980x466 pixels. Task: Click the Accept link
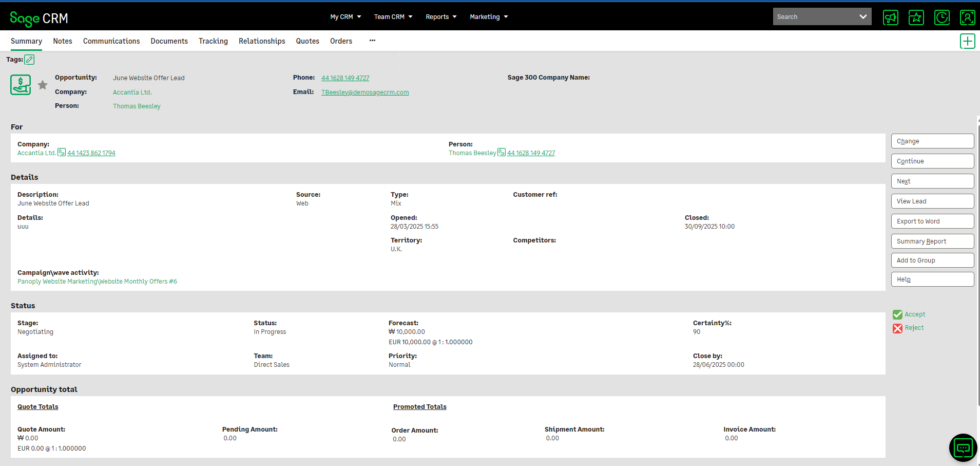click(x=915, y=314)
